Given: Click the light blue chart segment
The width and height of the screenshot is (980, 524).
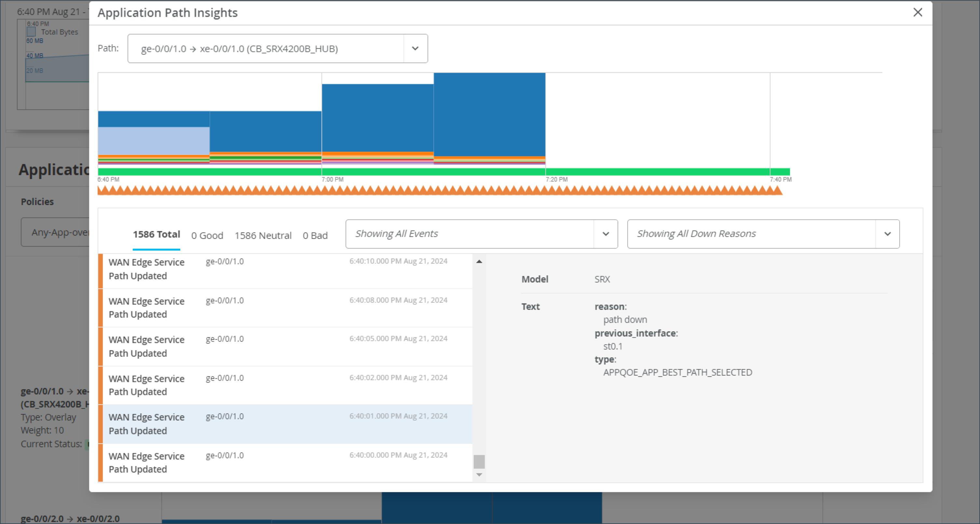Looking at the screenshot, I should 154,141.
